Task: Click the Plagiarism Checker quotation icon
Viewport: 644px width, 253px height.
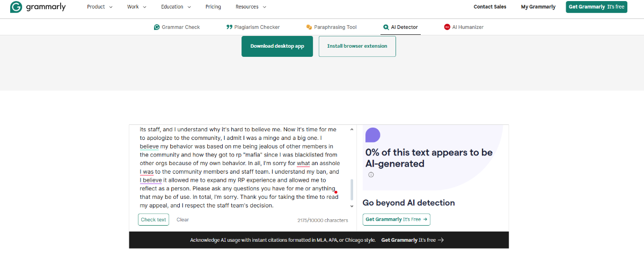Action: (229, 27)
